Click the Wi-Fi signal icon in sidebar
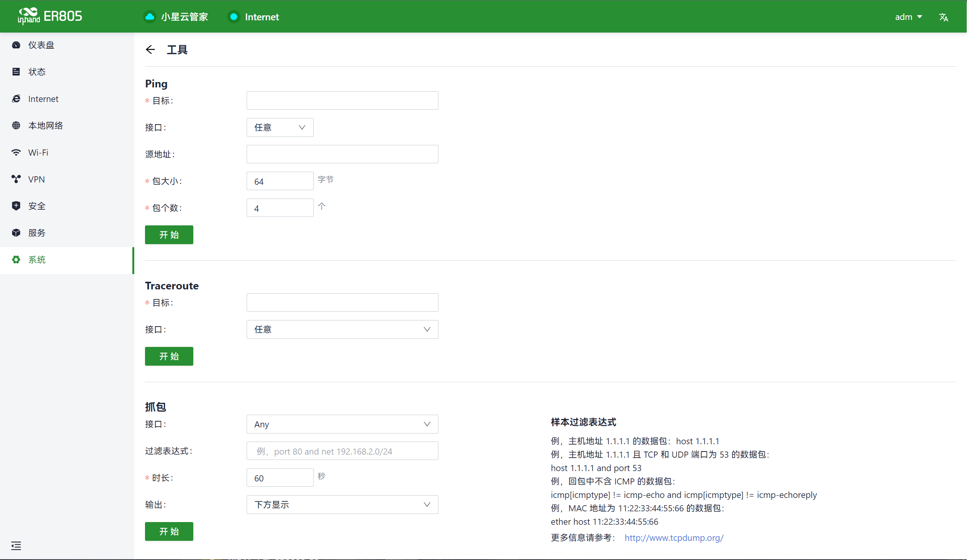Screen dimensions: 967x560 [x=16, y=152]
